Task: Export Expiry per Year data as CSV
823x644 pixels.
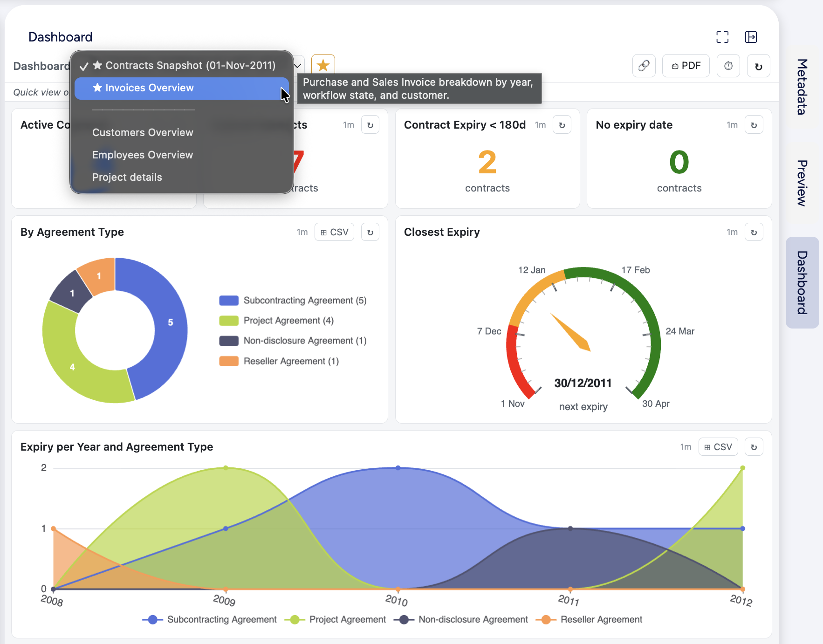Action: tap(718, 447)
